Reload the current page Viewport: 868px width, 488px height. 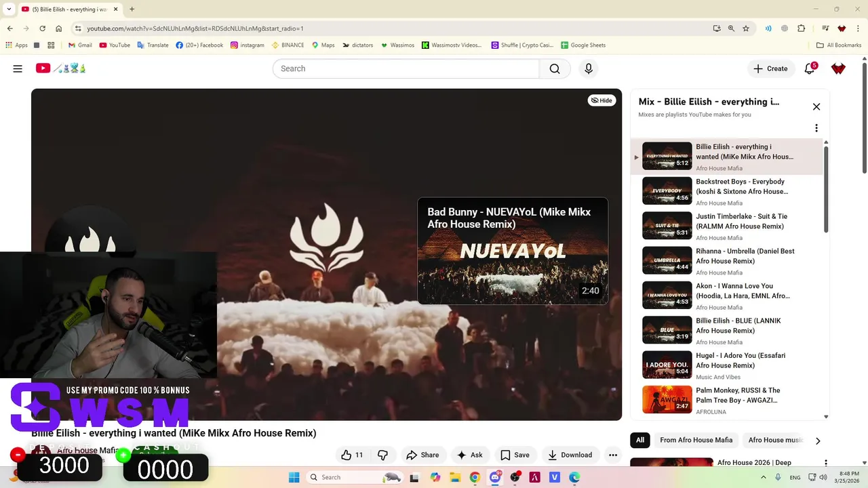pos(42,28)
